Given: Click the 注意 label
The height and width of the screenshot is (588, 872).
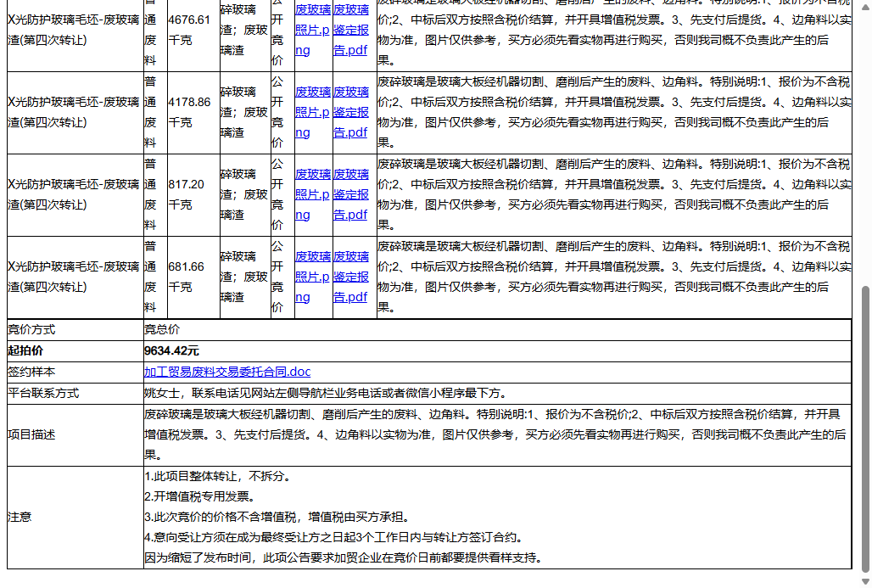Looking at the screenshot, I should click(20, 518).
